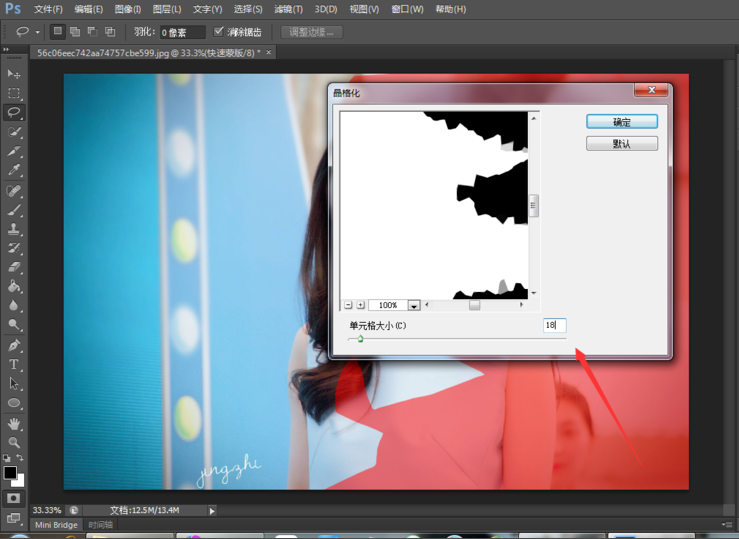Click the cell size input field
This screenshot has width=739, height=539.
(x=554, y=325)
